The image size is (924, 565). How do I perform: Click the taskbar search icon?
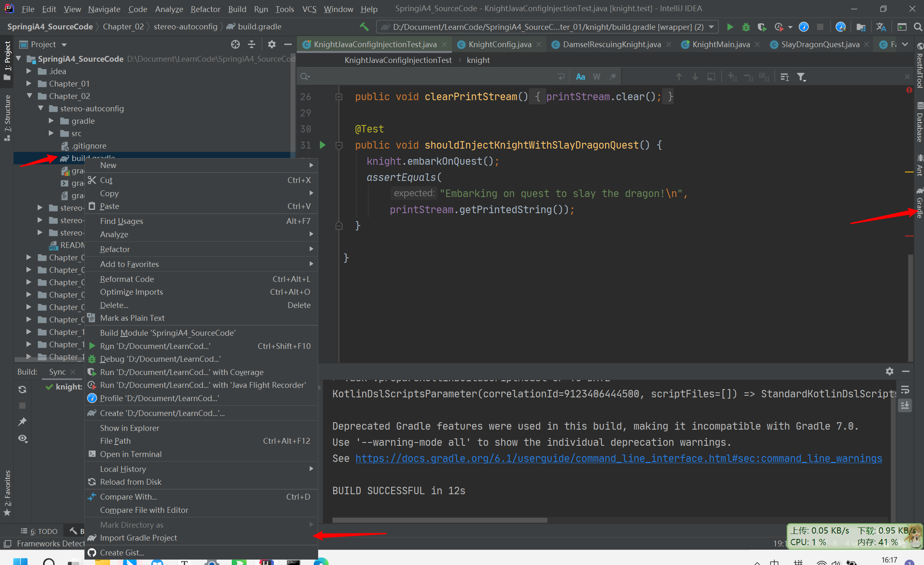49,561
